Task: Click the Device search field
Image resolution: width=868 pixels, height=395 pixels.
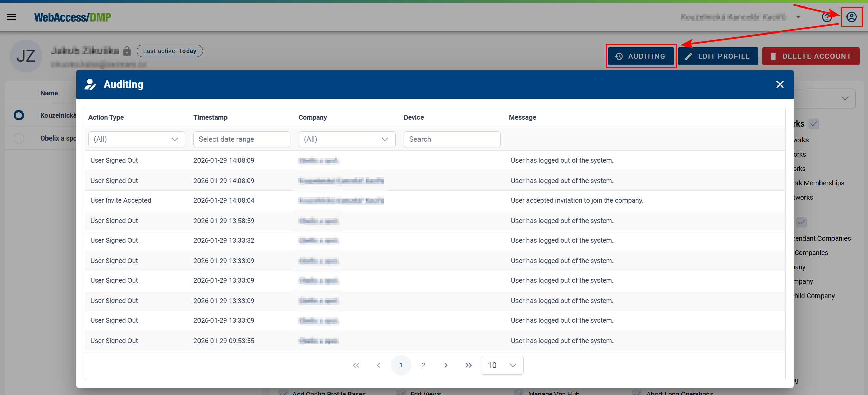Action: (452, 139)
